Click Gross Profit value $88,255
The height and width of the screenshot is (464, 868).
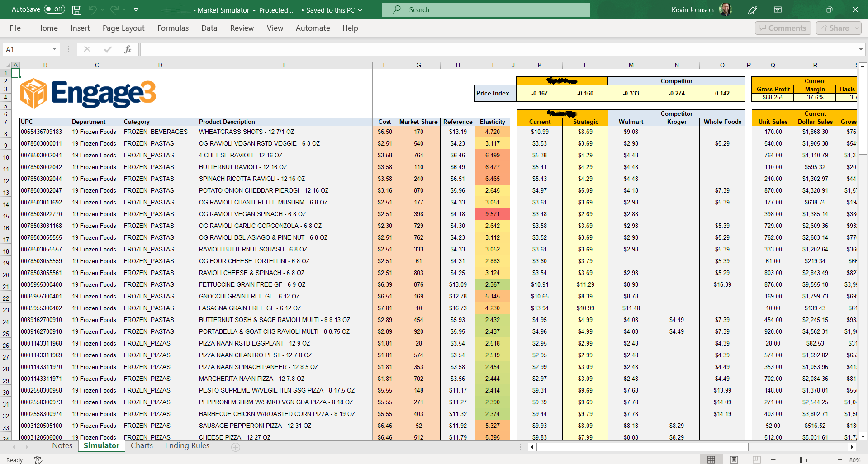(x=773, y=97)
